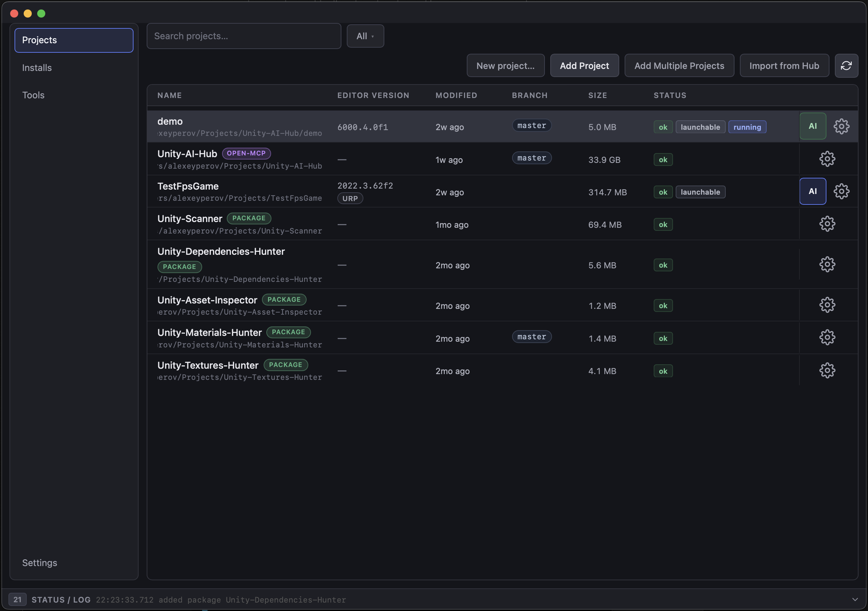Click the New project... button
The height and width of the screenshot is (611, 868).
[505, 66]
